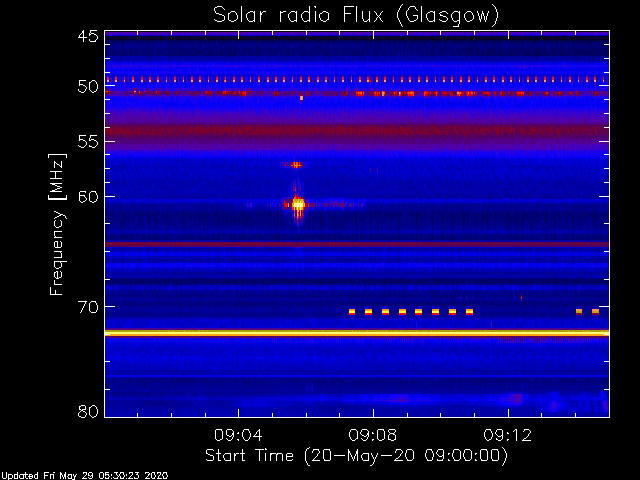Screen dimensions: 640x480
Task: Click the 80 frequency tick label
Action: coord(89,411)
